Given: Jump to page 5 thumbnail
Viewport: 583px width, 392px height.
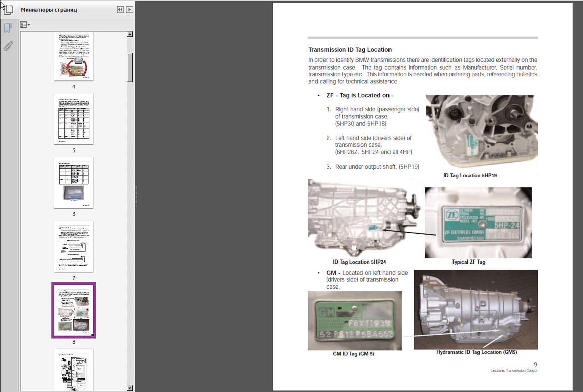Looking at the screenshot, I should pos(74,119).
